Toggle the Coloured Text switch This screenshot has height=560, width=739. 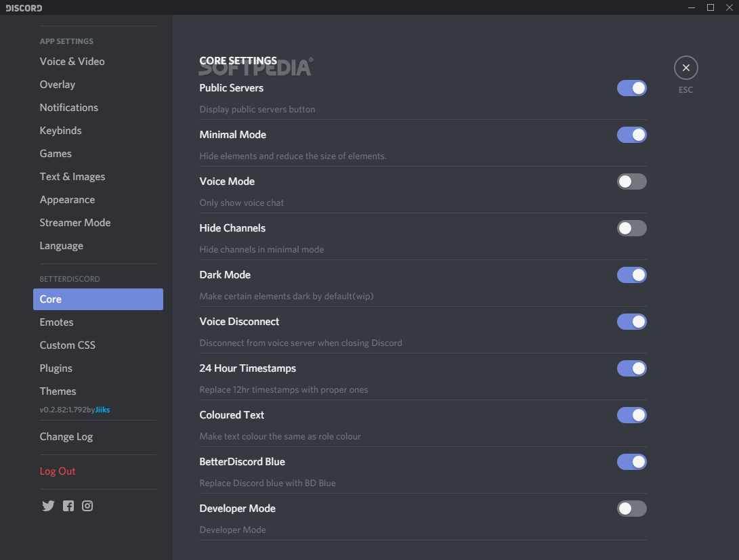tap(631, 415)
